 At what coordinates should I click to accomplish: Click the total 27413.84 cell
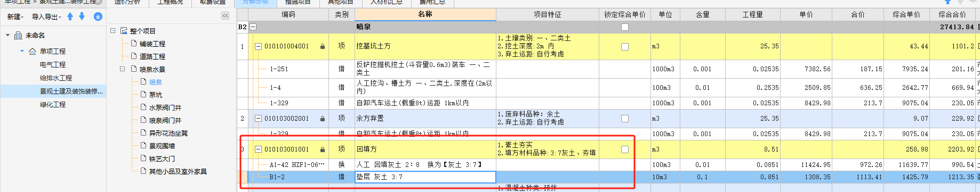tap(957, 27)
